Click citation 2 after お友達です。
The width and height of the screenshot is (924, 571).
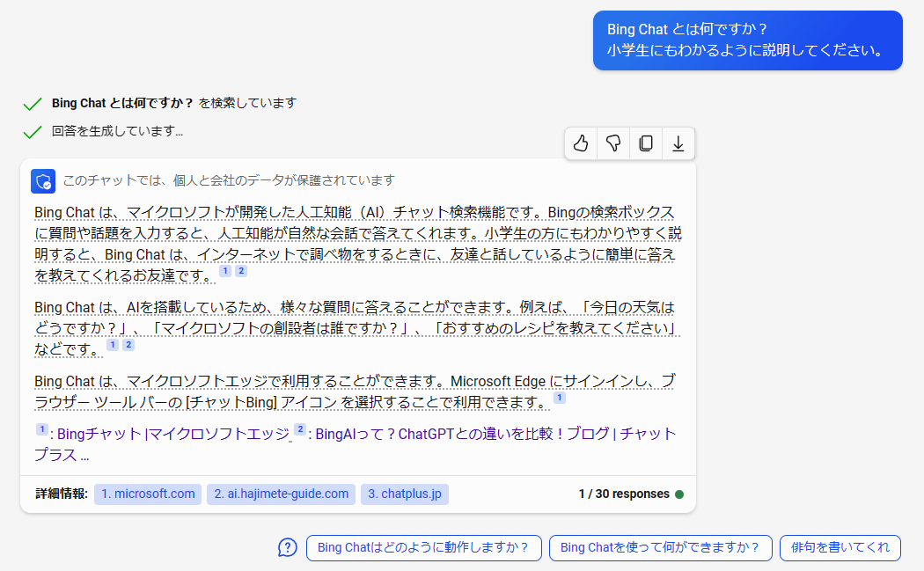click(x=241, y=271)
